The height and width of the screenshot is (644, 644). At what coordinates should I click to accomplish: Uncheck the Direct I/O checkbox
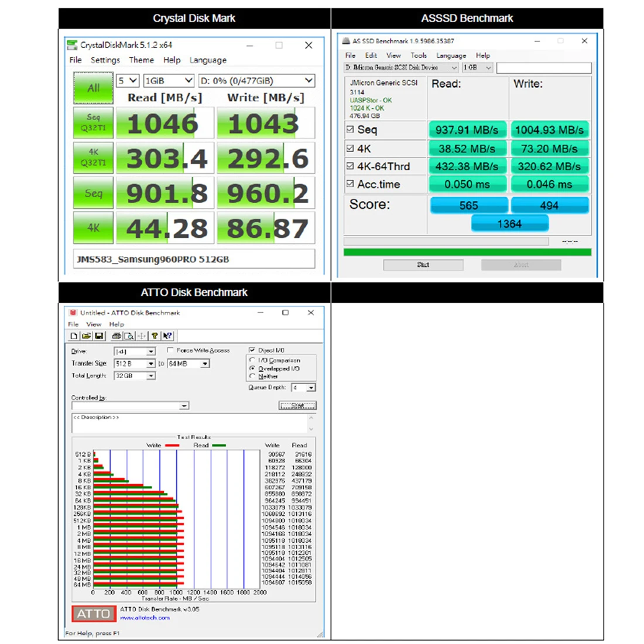tap(252, 350)
